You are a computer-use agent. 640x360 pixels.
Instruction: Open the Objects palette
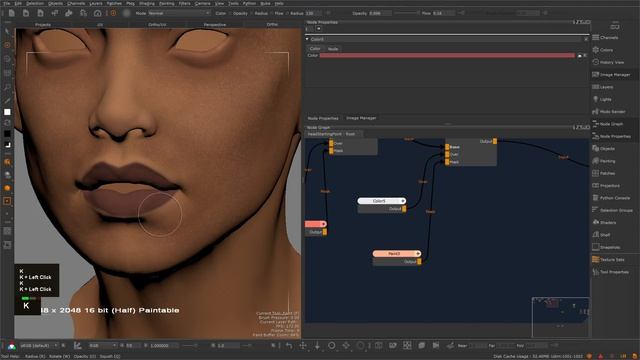click(604, 149)
